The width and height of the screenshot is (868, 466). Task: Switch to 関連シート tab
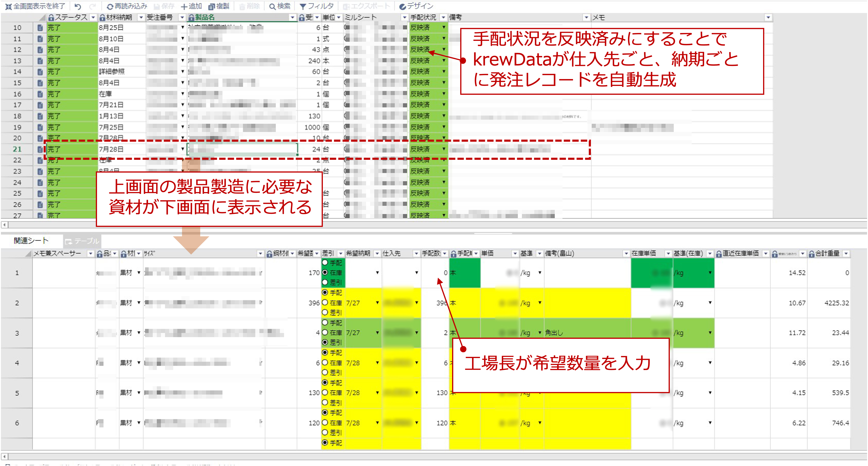(x=31, y=240)
